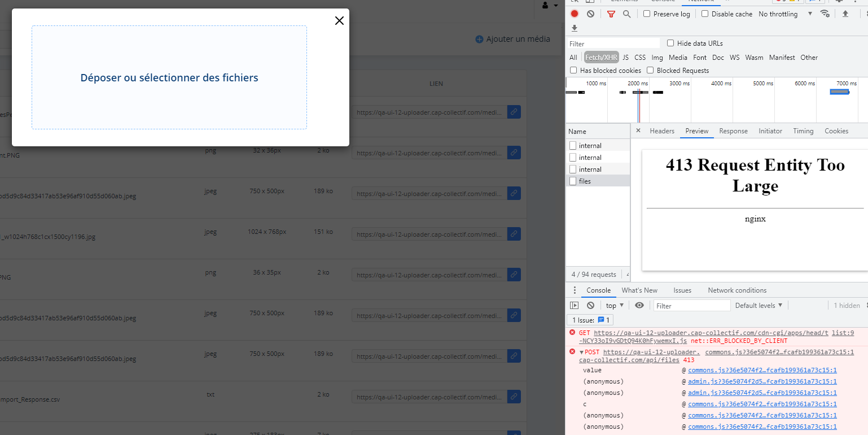Click the clear console icon
The image size is (868, 435).
point(590,305)
